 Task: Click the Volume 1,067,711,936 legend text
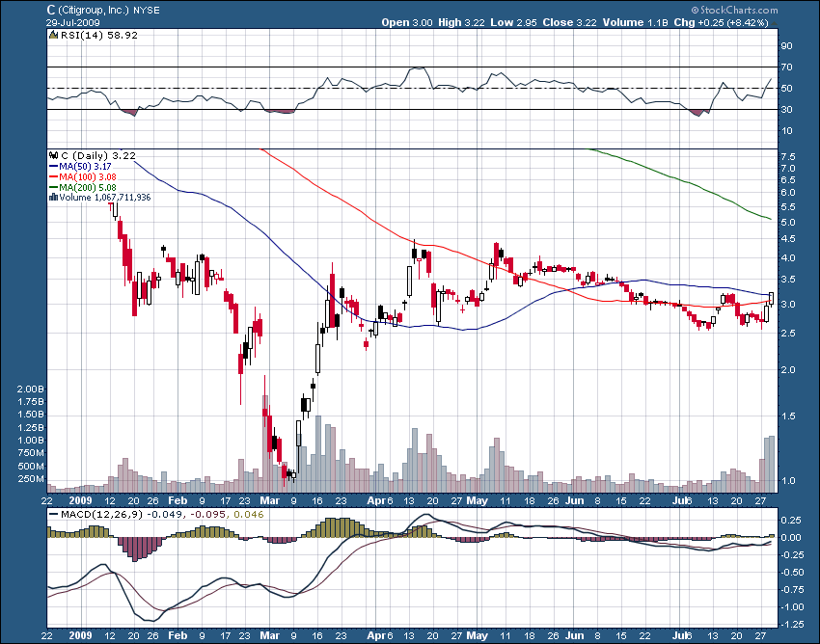(105, 197)
